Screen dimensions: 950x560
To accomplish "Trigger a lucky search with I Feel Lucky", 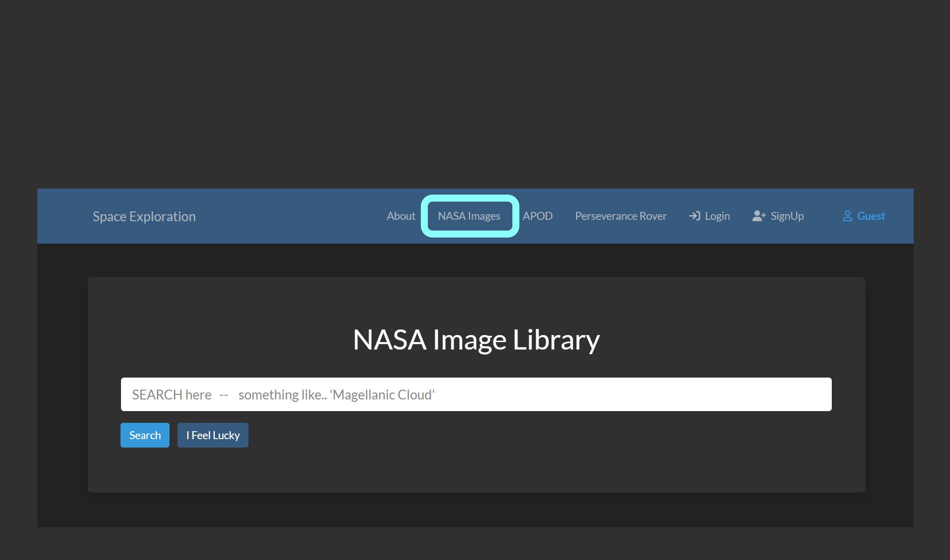I will [x=213, y=435].
